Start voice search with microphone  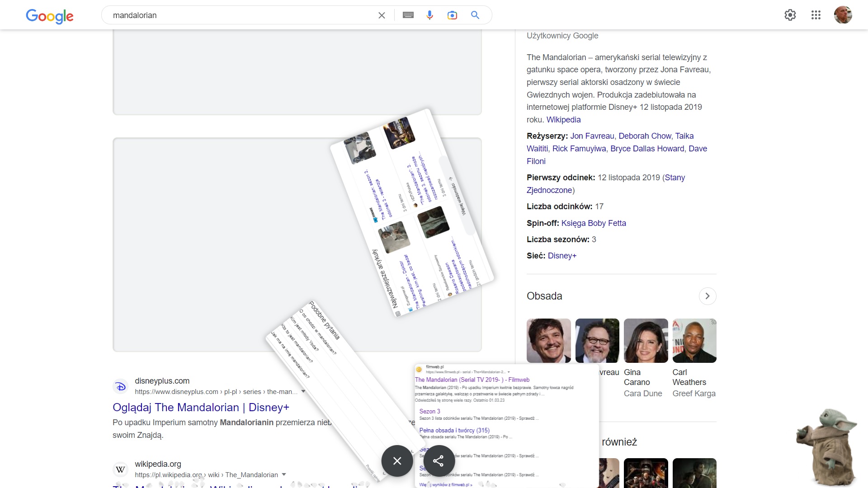pyautogui.click(x=429, y=15)
